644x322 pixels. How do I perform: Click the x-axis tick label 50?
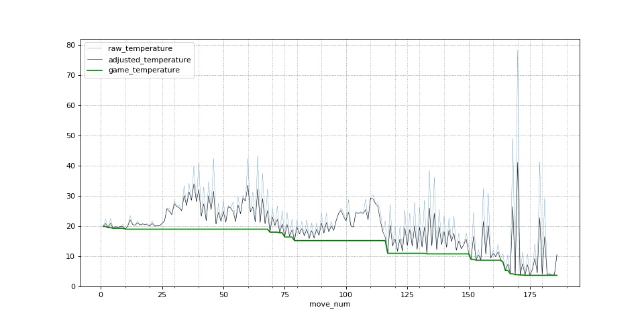[223, 294]
